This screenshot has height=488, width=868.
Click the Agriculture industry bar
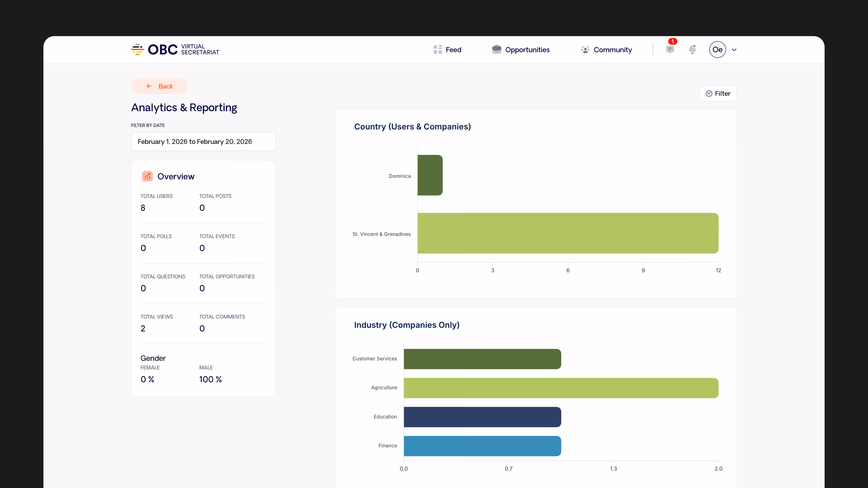point(561,388)
